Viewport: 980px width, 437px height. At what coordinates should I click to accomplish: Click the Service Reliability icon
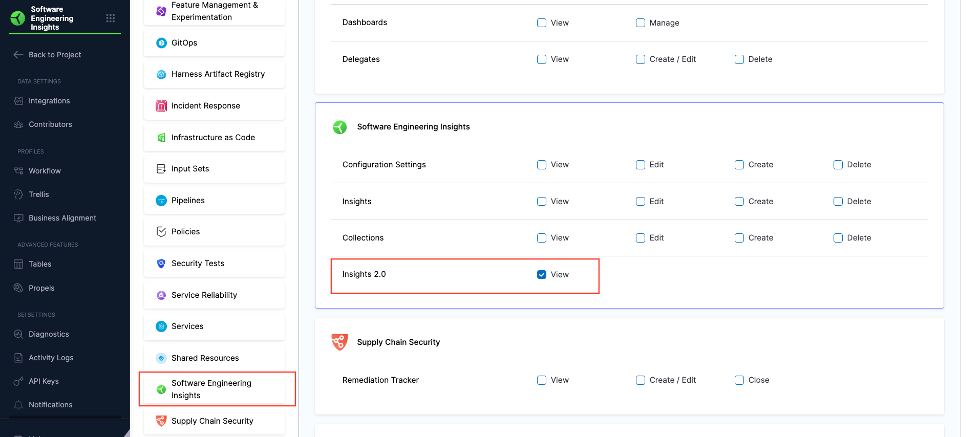(x=161, y=295)
